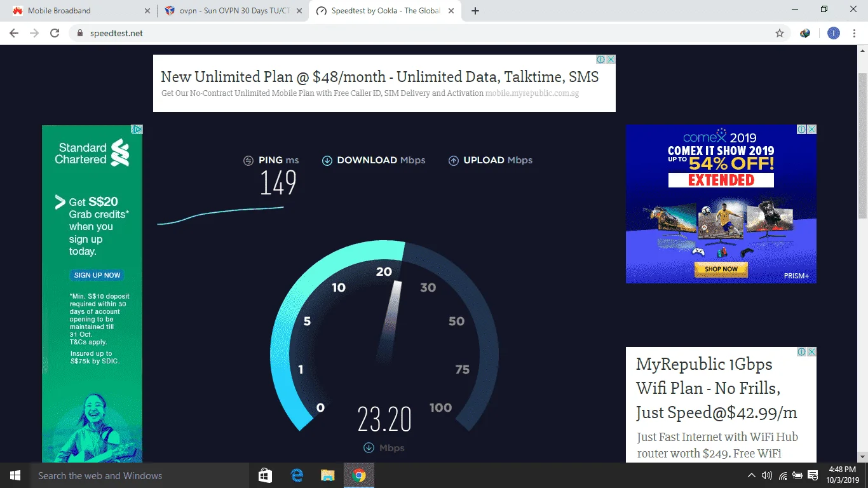Click the AdChoices icon on top banner
Viewport: 868px width, 488px height.
(600, 60)
